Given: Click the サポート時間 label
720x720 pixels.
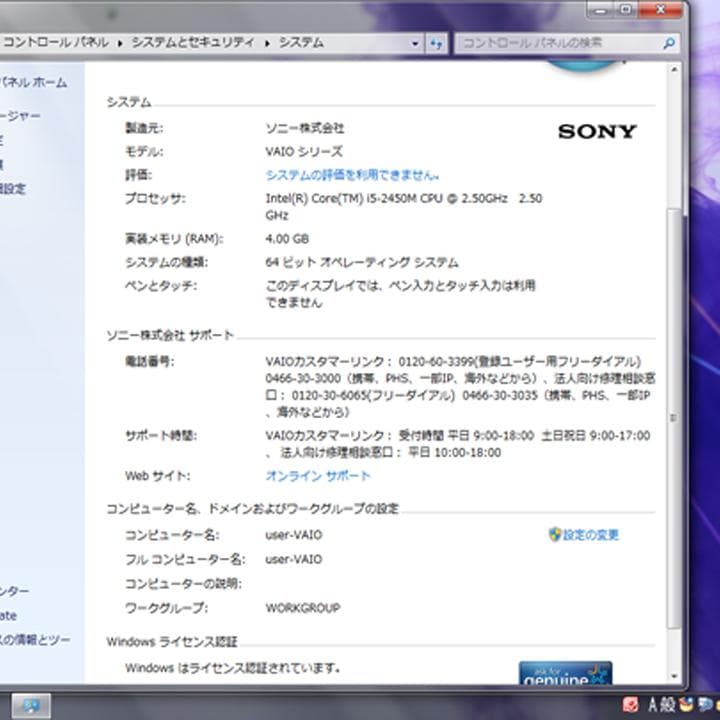Looking at the screenshot, I should (x=161, y=435).
